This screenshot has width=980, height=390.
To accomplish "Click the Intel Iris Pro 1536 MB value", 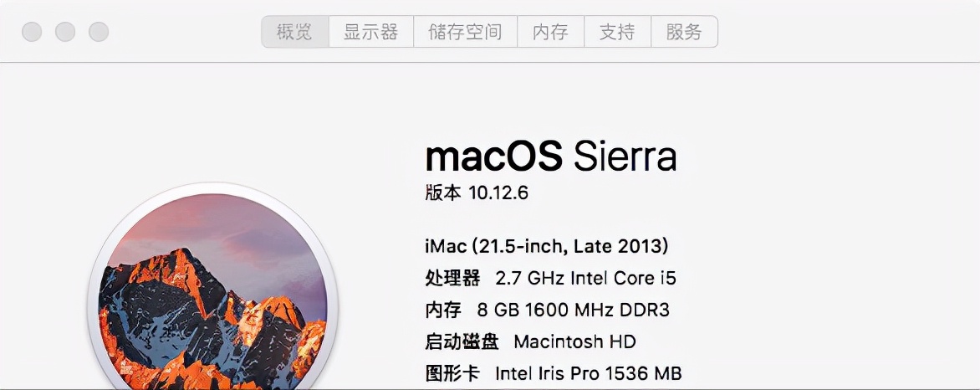I will coord(588,373).
